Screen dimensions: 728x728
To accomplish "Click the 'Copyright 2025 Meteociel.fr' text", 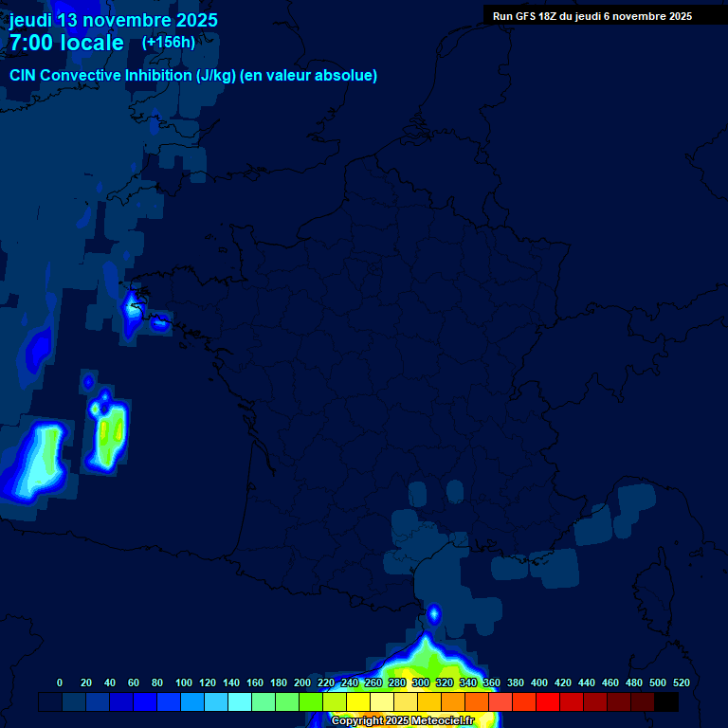I will pyautogui.click(x=403, y=720).
